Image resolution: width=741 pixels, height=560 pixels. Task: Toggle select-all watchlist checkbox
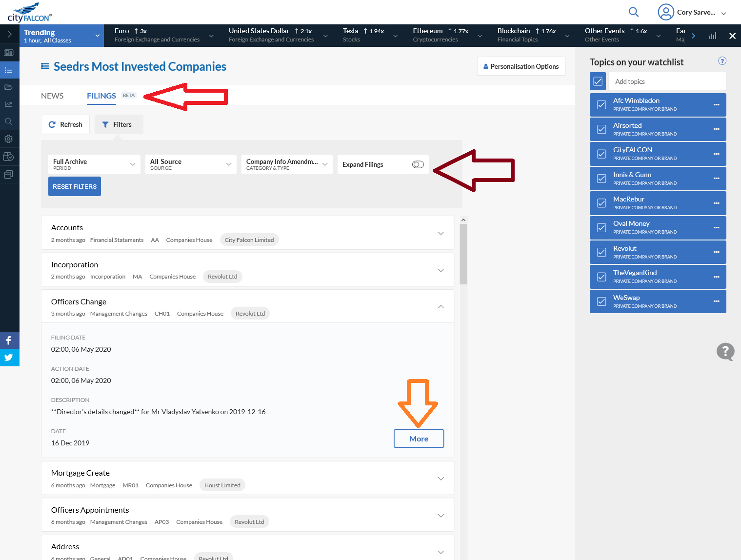click(598, 81)
